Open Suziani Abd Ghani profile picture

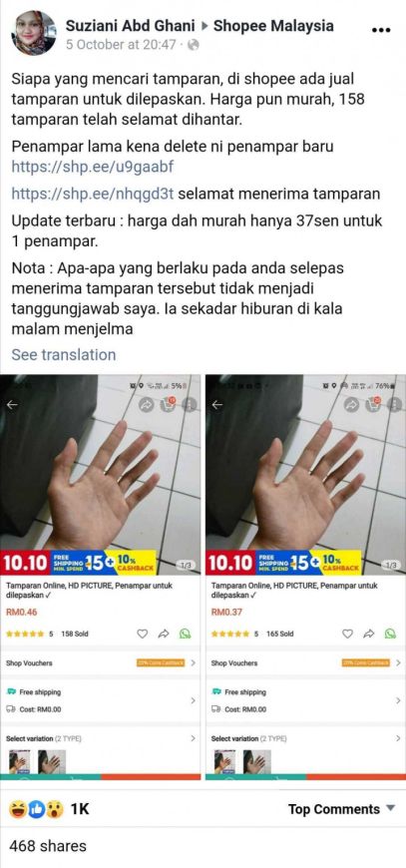[34, 33]
